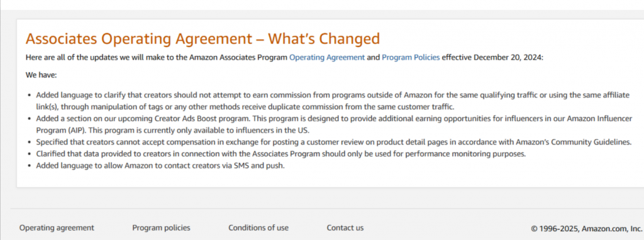
Task: Click the bullet about duplicate commission from tags
Action: (332, 101)
